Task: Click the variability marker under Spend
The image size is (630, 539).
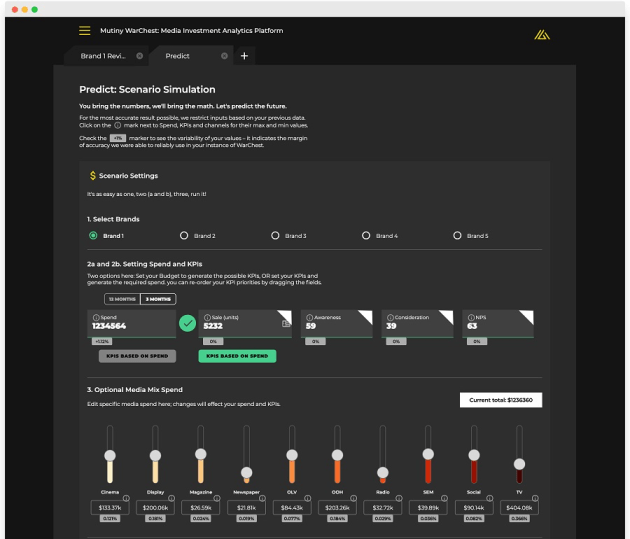Action: coord(102,341)
